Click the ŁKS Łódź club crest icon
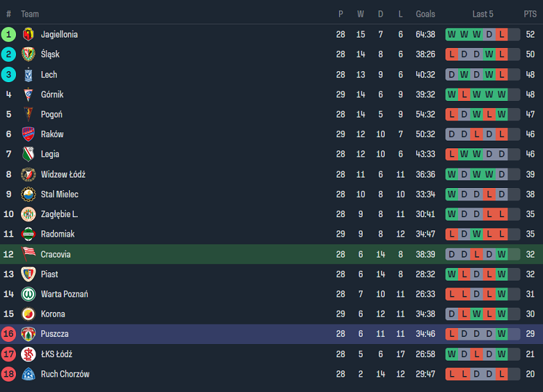Screen dimensions: 543x392 [x=28, y=354]
